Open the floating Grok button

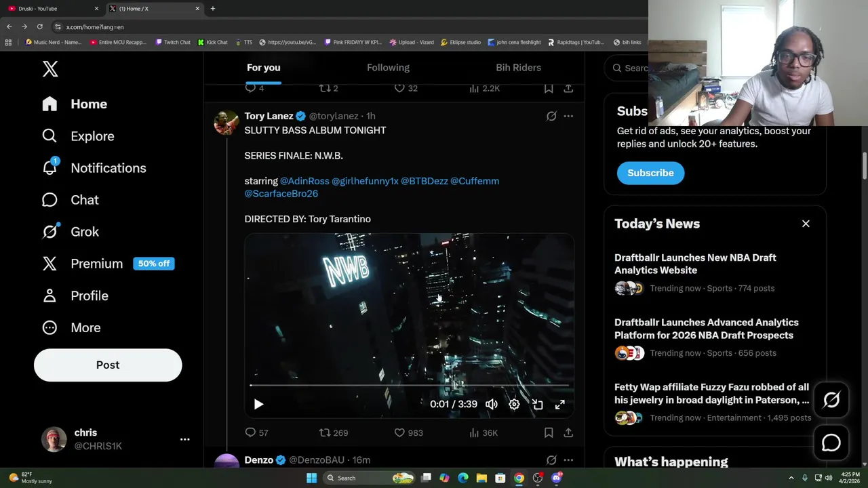[x=831, y=400]
